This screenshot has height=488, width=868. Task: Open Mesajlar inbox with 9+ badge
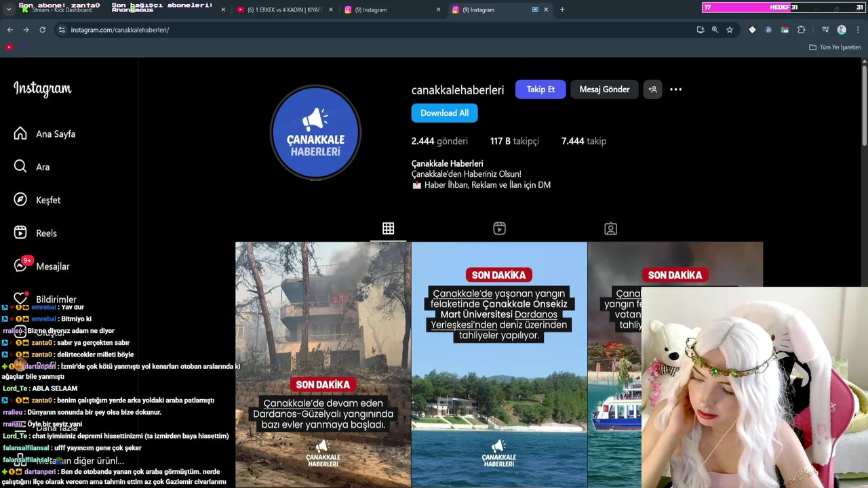[x=41, y=266]
